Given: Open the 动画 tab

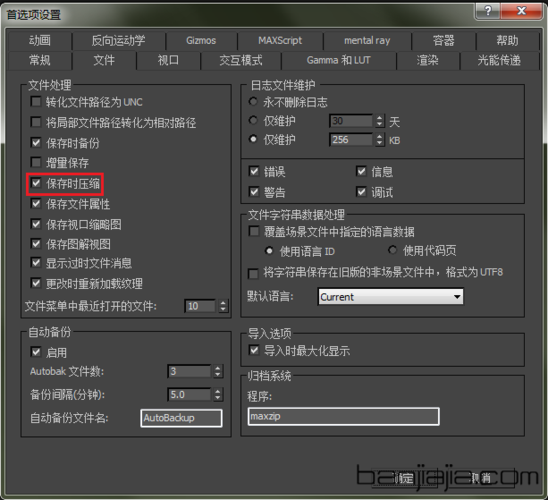Looking at the screenshot, I should point(39,41).
